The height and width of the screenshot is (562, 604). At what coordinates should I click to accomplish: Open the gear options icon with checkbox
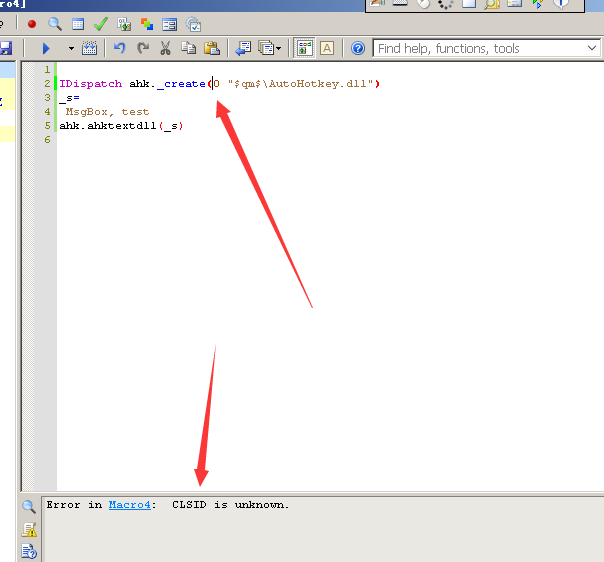193,24
